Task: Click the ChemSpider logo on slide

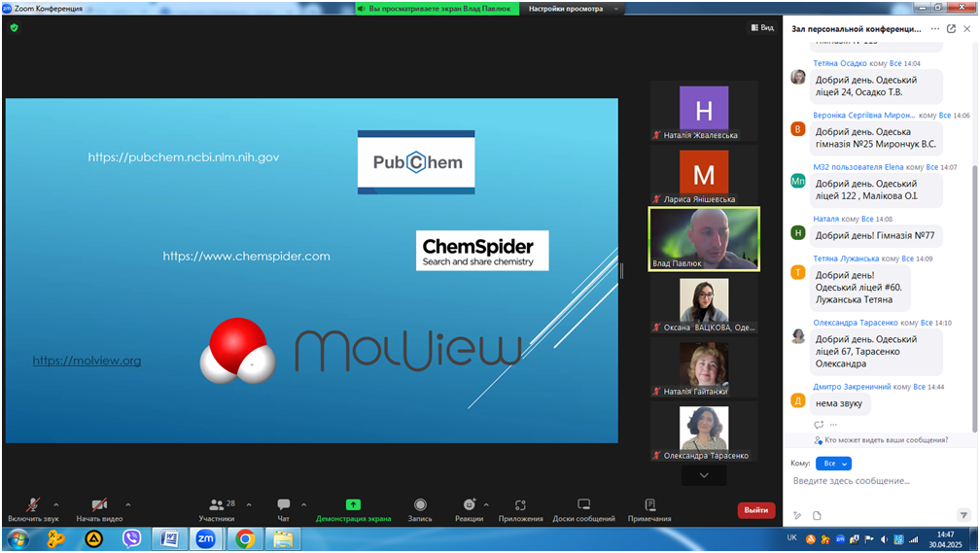Action: point(482,251)
